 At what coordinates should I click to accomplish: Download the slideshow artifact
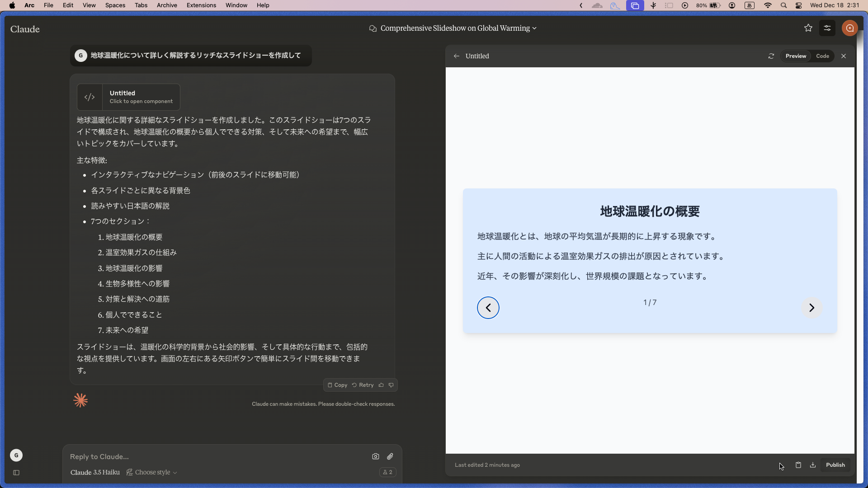tap(813, 465)
